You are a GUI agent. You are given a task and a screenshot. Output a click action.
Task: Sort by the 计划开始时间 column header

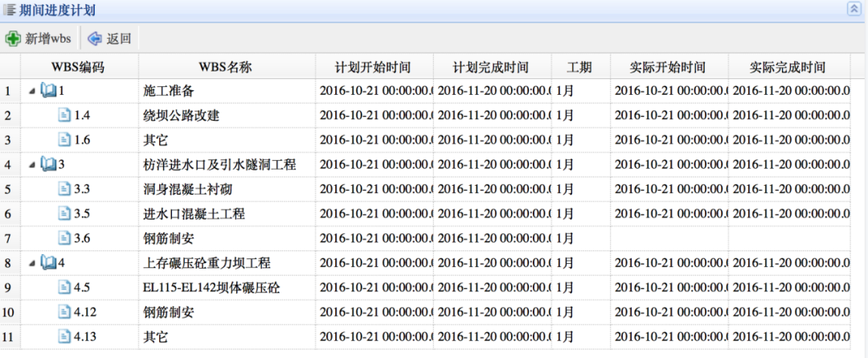375,67
